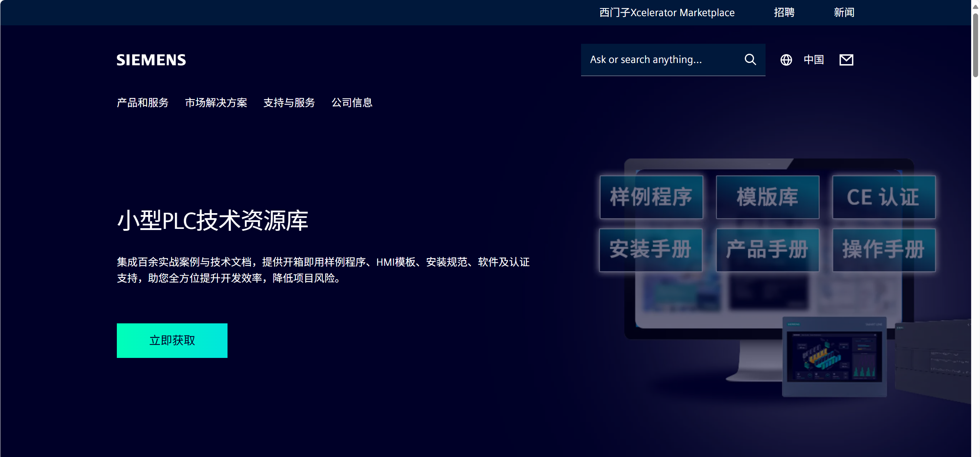Click the search magnifier icon
The height and width of the screenshot is (457, 980).
(750, 60)
